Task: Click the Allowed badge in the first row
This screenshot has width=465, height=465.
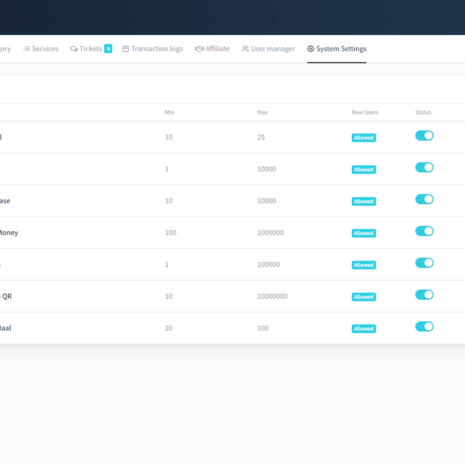Action: click(x=364, y=138)
